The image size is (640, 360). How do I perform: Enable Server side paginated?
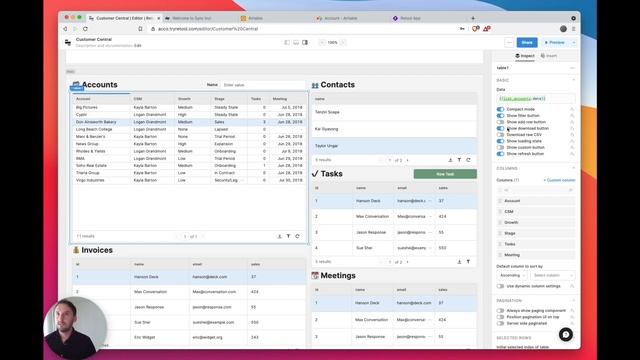click(x=500, y=323)
